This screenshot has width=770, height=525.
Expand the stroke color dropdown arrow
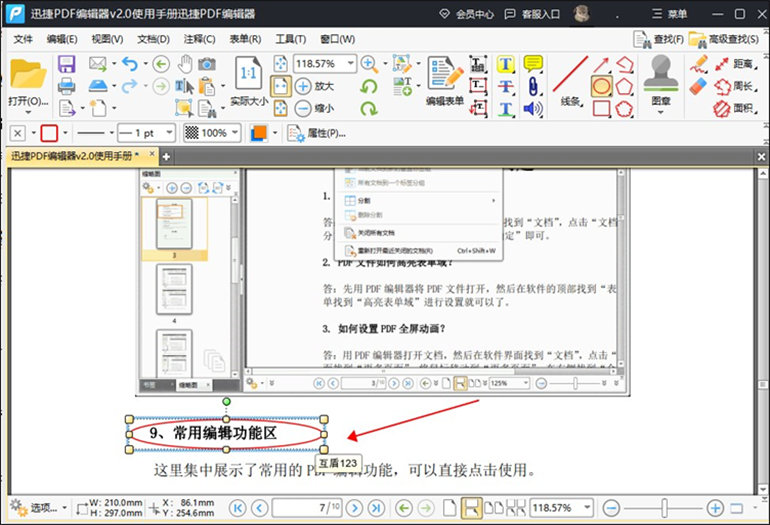[x=65, y=133]
